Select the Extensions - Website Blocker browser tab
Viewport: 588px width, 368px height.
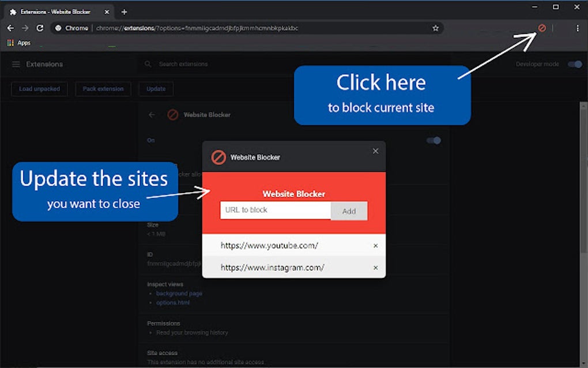coord(55,11)
